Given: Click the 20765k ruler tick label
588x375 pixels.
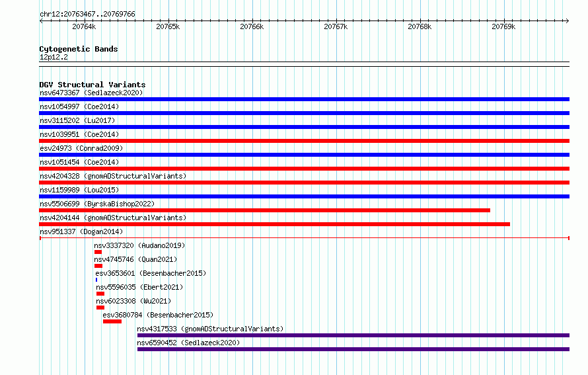Looking at the screenshot, I should 168,26.
